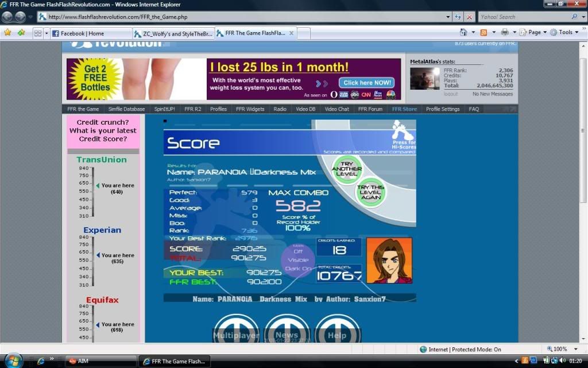Expand the zoom level 100% dropdown
The width and height of the screenshot is (588, 368).
tap(561, 349)
